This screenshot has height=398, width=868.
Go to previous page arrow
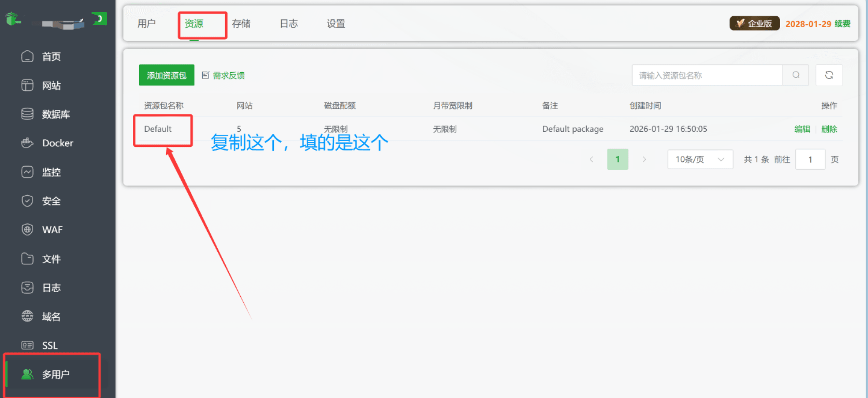tap(592, 159)
